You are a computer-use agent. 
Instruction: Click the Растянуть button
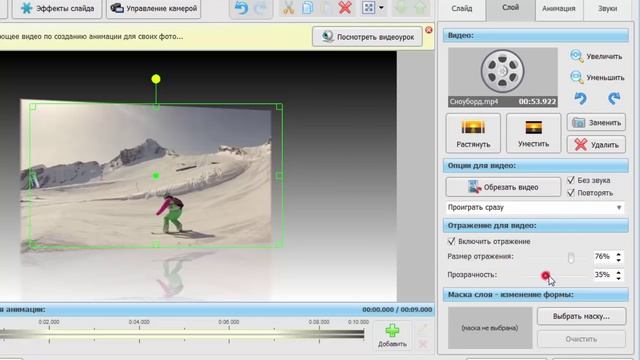(473, 133)
